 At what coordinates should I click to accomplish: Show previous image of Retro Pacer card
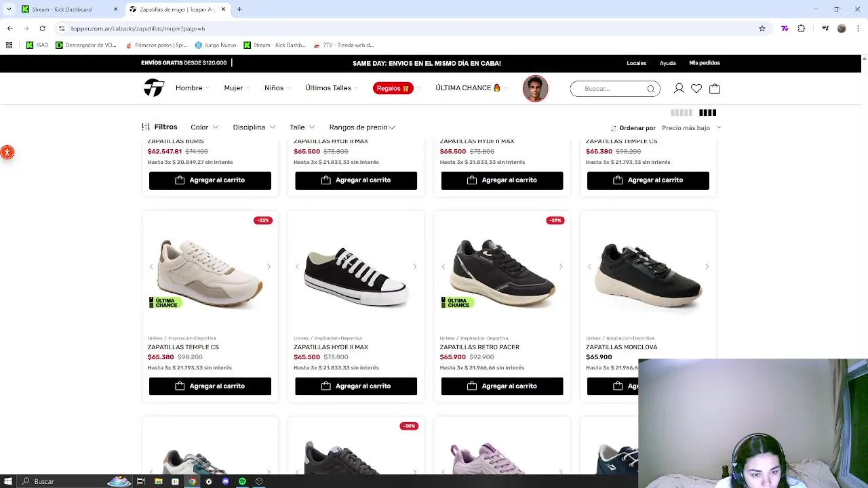point(443,267)
